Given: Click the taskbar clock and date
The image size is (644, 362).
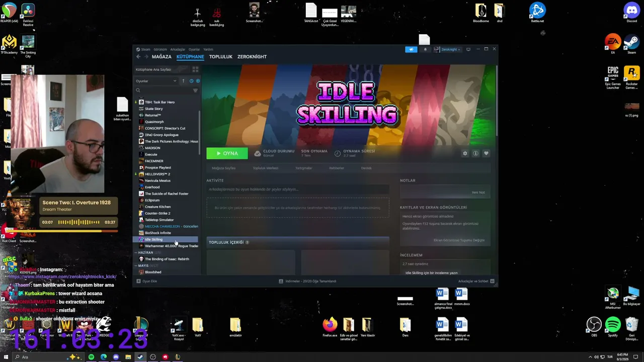Looking at the screenshot, I should [623, 357].
